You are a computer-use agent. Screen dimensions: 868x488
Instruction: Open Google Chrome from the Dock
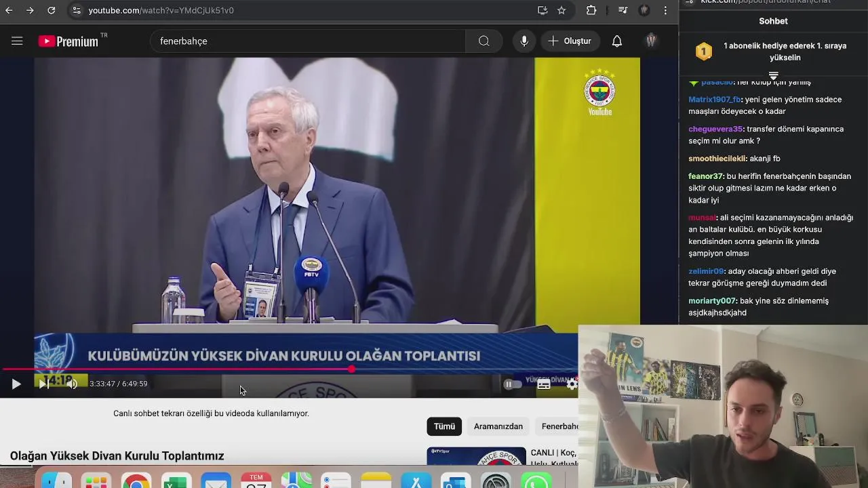tap(136, 480)
